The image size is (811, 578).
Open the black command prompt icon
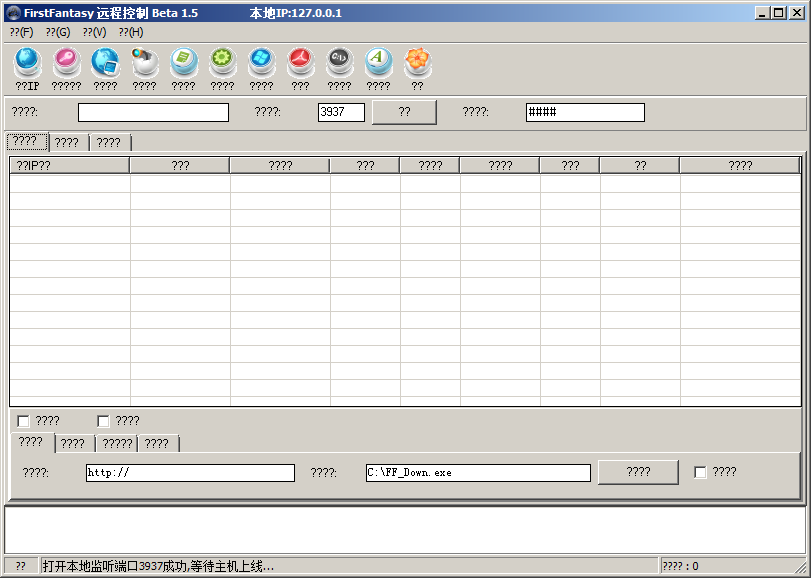click(339, 62)
